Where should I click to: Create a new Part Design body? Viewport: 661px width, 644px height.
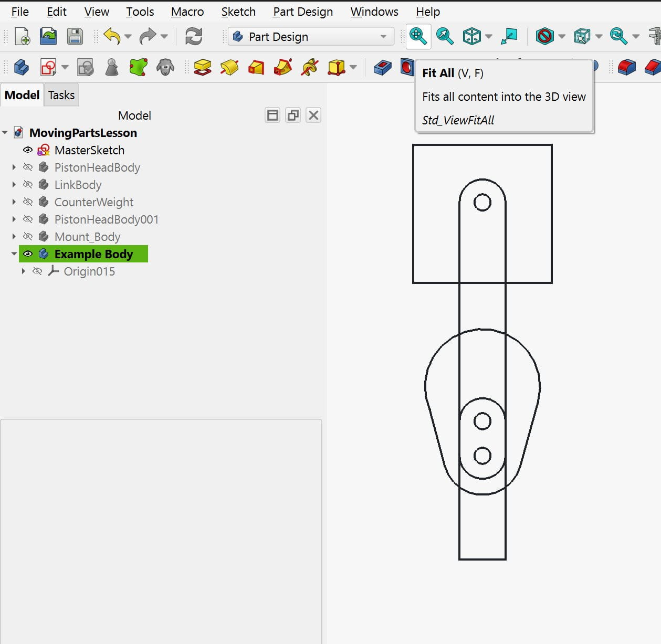(x=21, y=67)
